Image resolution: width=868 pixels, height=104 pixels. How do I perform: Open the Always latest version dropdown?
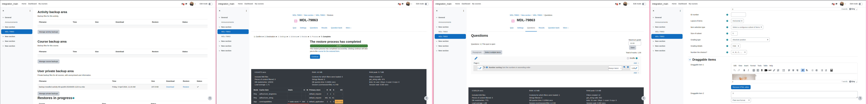(x=615, y=68)
